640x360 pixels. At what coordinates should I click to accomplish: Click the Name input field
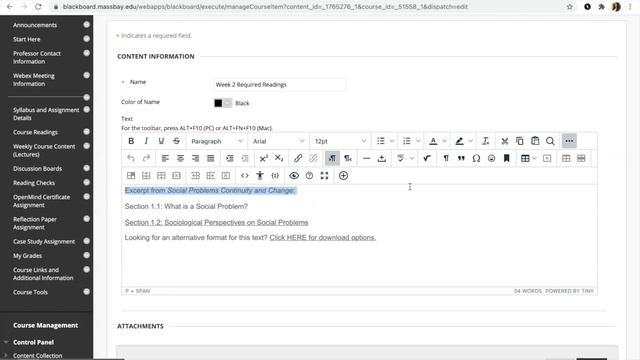click(279, 84)
